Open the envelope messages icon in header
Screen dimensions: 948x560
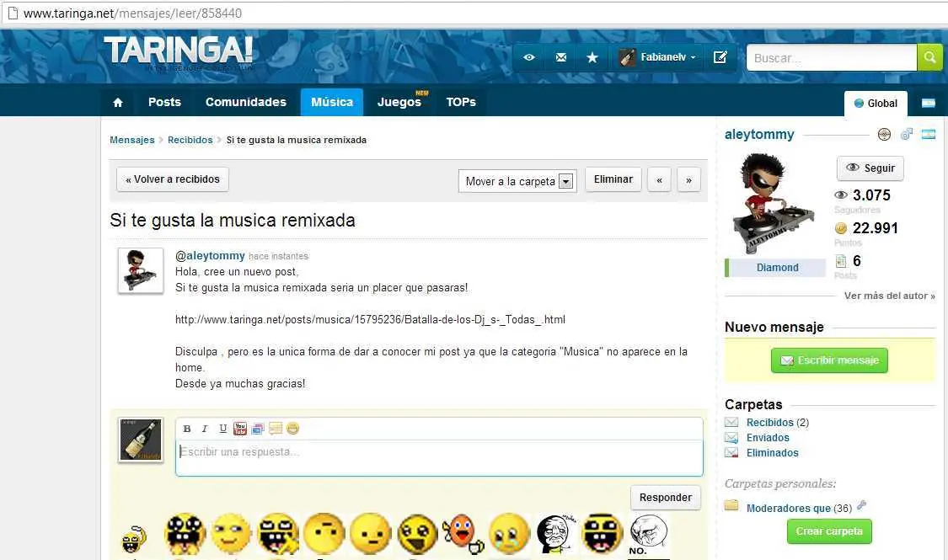[x=561, y=57]
